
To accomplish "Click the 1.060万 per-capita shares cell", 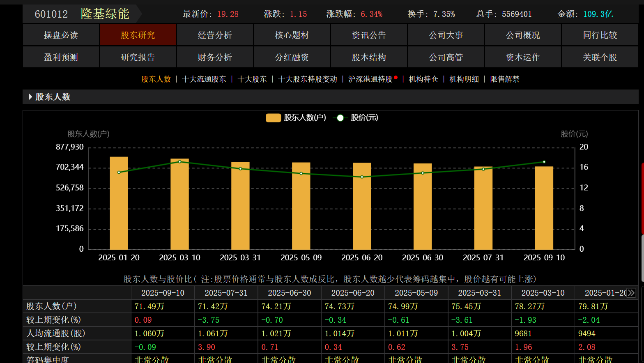I will pyautogui.click(x=163, y=333).
